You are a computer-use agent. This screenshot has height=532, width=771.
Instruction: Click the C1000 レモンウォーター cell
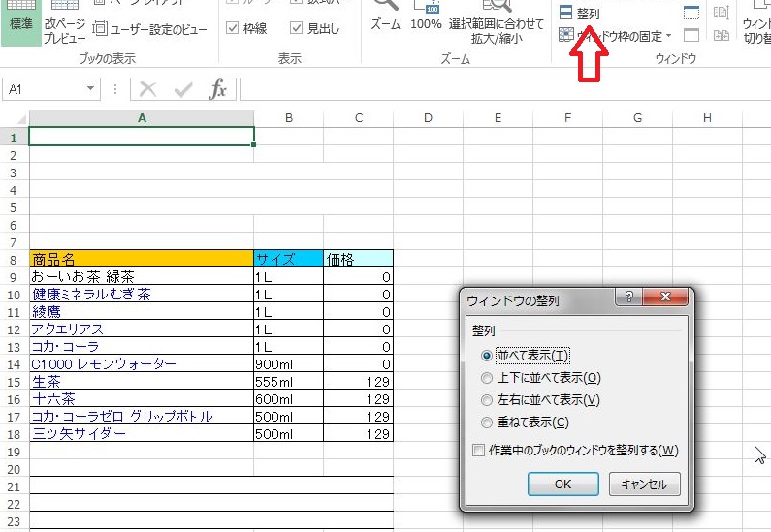142,364
